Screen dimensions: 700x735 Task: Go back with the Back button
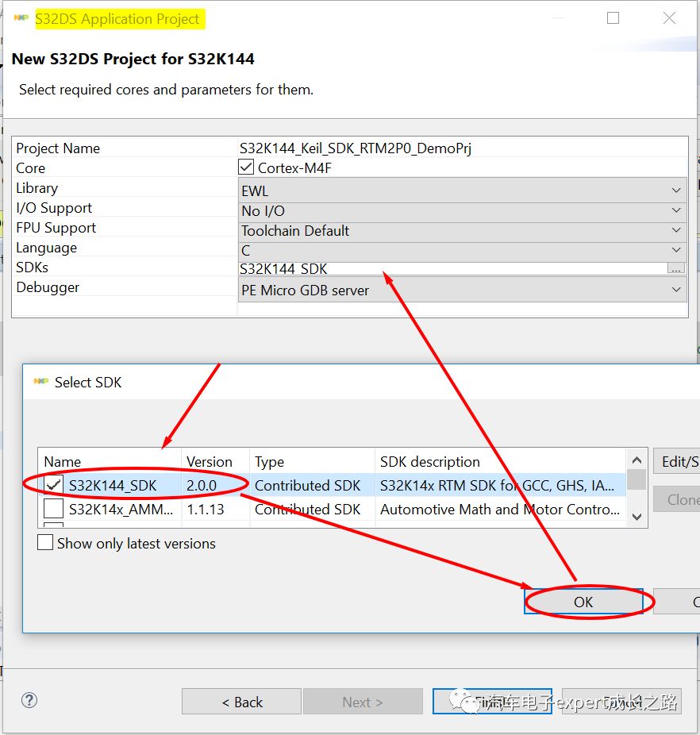point(240,701)
